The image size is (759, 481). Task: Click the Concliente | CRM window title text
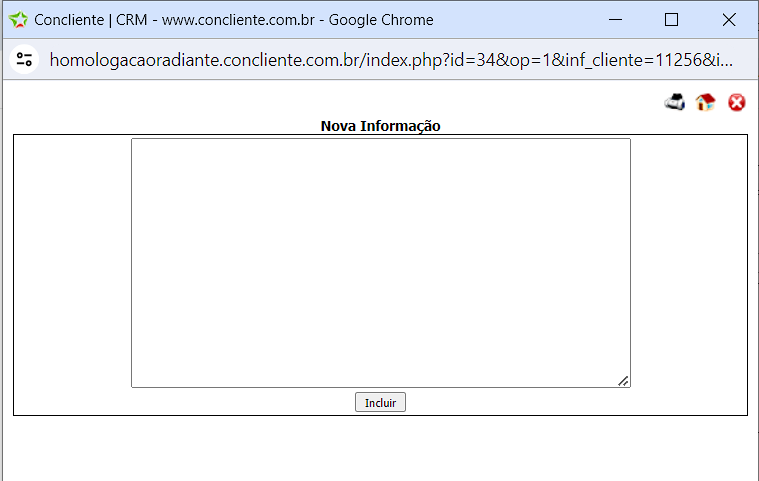234,20
